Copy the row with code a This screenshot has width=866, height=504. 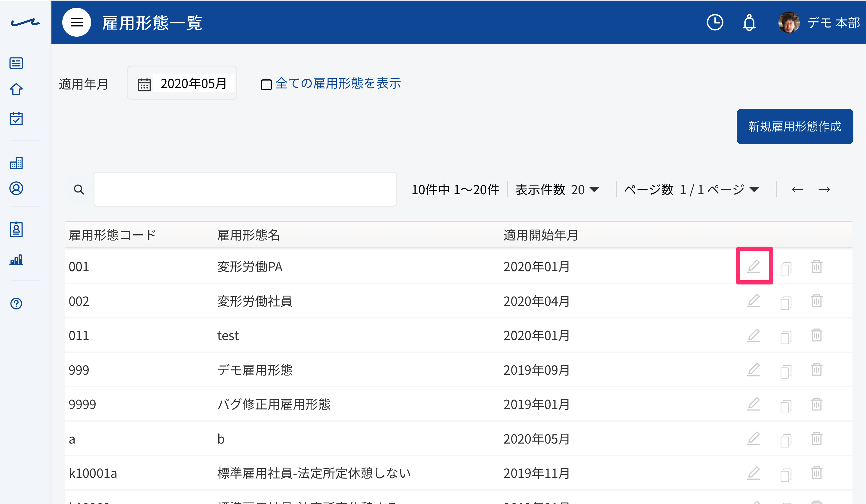(786, 440)
